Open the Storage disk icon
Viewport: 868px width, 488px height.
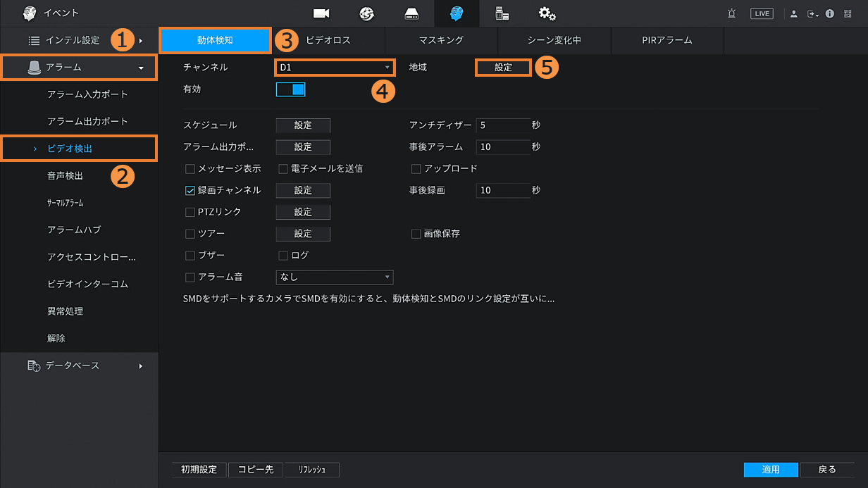tap(411, 13)
